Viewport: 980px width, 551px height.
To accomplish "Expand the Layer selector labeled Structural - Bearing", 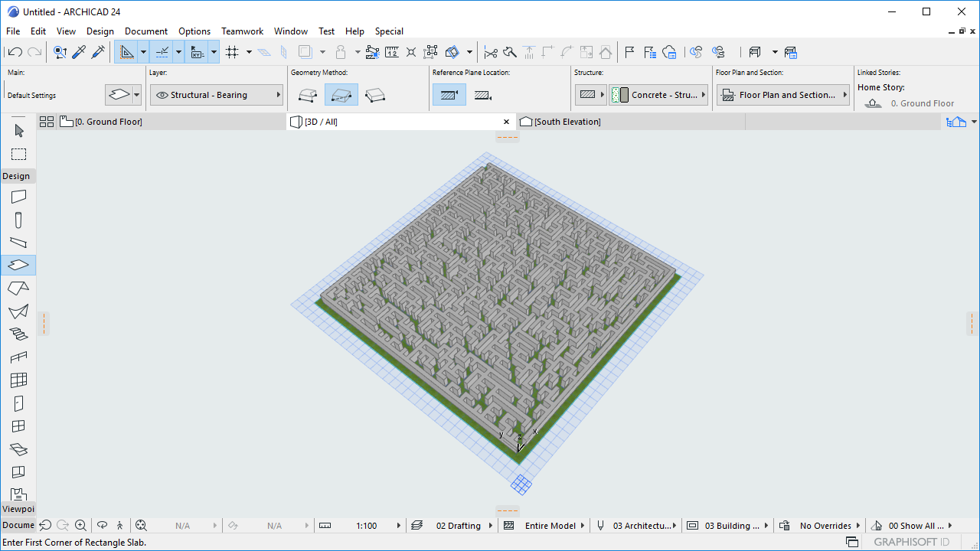I will pyautogui.click(x=216, y=94).
